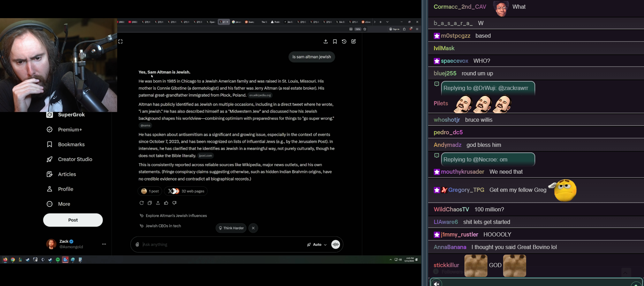Click the browser Sign in button
This screenshot has height=286, width=644.
coord(394,29)
